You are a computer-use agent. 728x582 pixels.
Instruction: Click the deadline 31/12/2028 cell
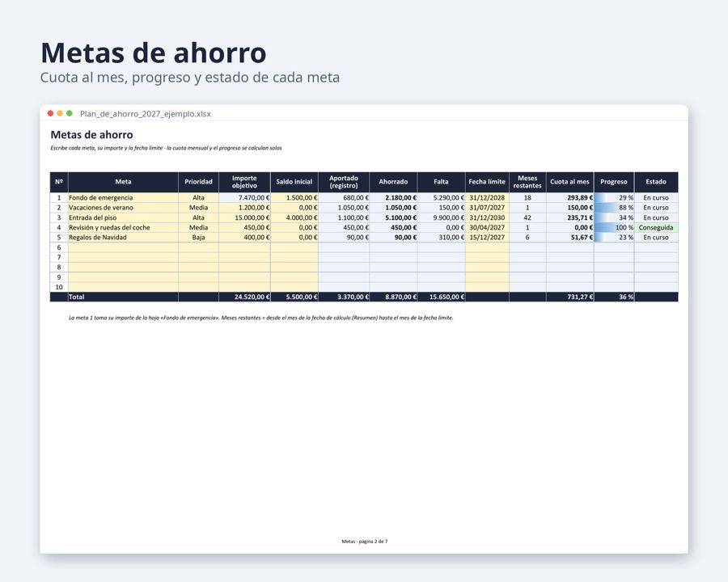click(487, 198)
